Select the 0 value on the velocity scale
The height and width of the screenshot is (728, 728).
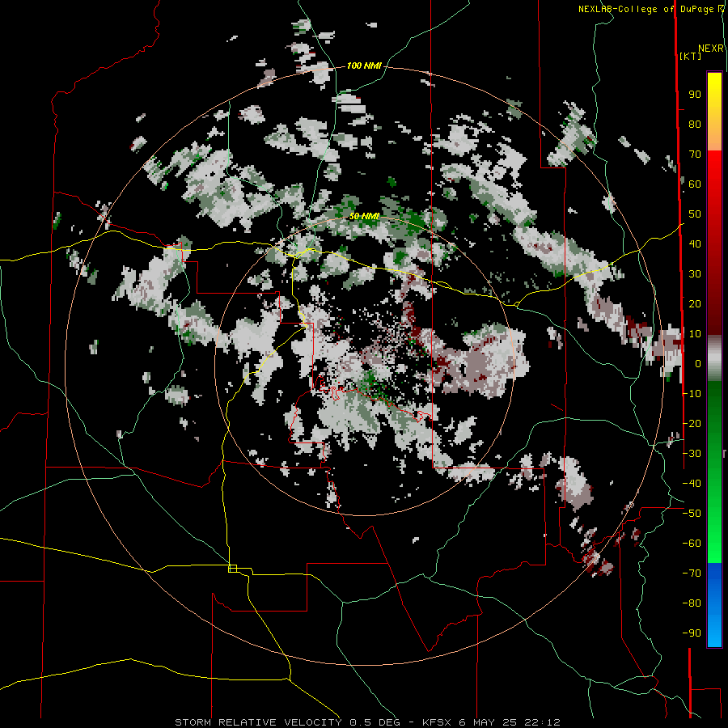pyautogui.click(x=698, y=363)
